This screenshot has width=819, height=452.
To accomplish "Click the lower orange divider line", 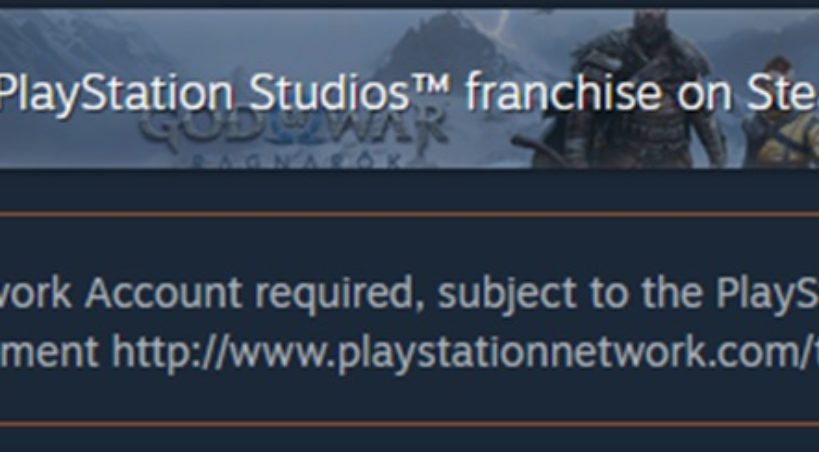I will click(410, 424).
